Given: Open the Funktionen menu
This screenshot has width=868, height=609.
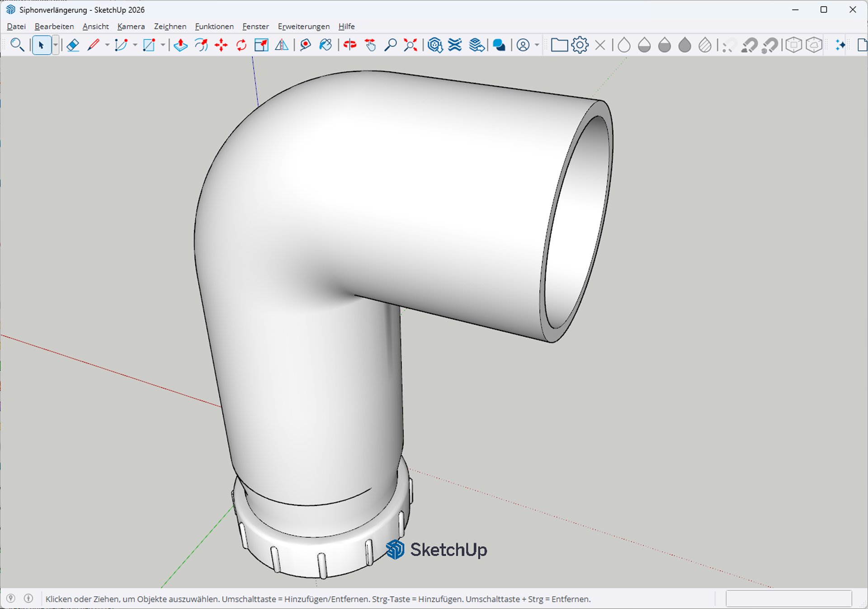Looking at the screenshot, I should point(214,26).
